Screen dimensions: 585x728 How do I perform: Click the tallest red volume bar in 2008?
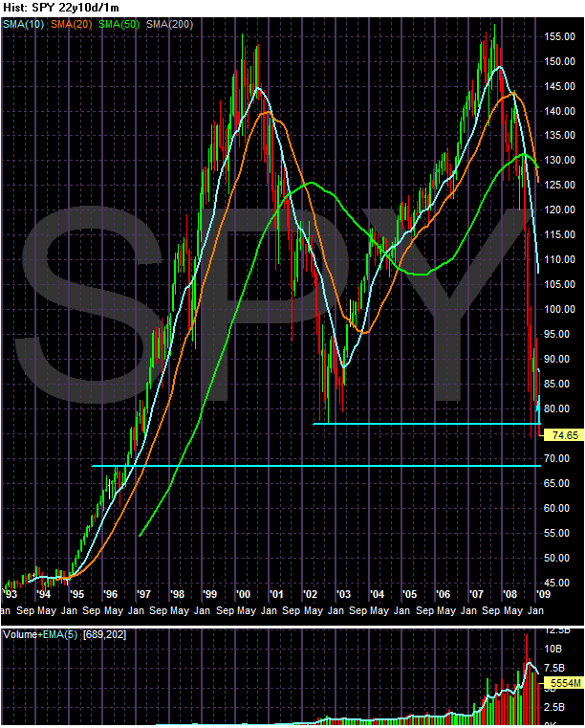coord(526,679)
